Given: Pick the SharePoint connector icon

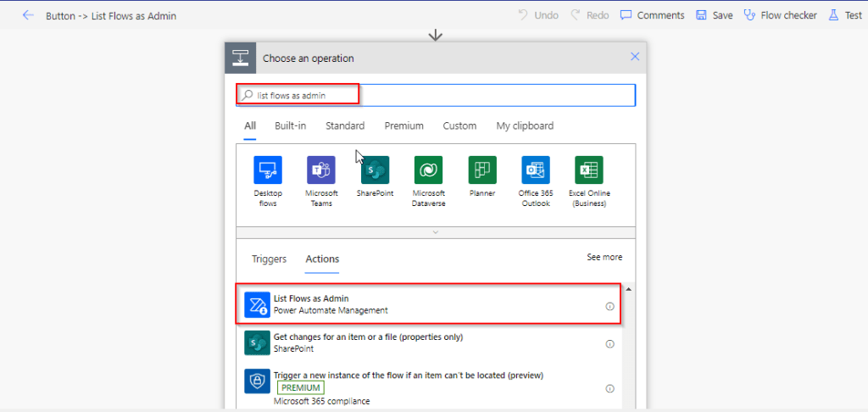Looking at the screenshot, I should tap(375, 170).
